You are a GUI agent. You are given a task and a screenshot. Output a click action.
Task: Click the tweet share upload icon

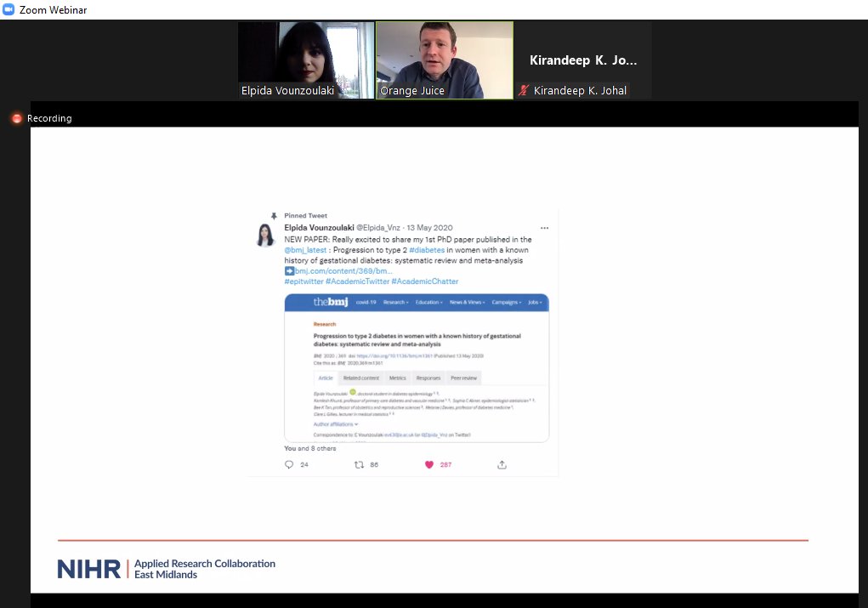click(x=502, y=464)
